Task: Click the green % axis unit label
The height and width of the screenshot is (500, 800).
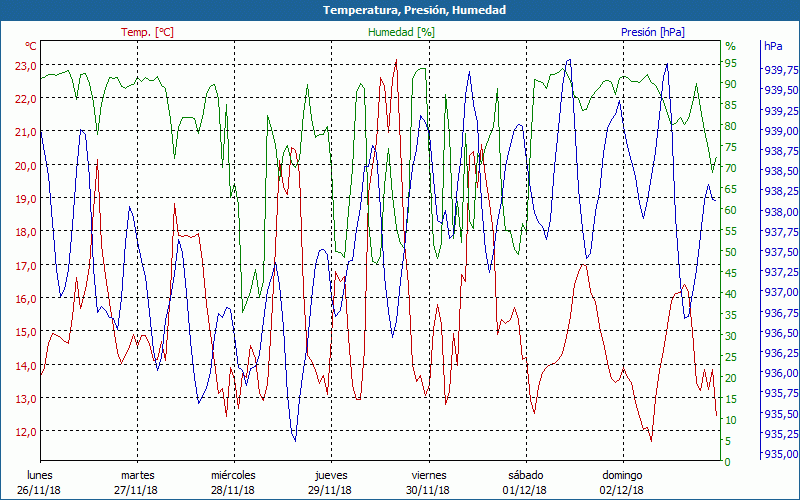Action: pyautogui.click(x=731, y=46)
